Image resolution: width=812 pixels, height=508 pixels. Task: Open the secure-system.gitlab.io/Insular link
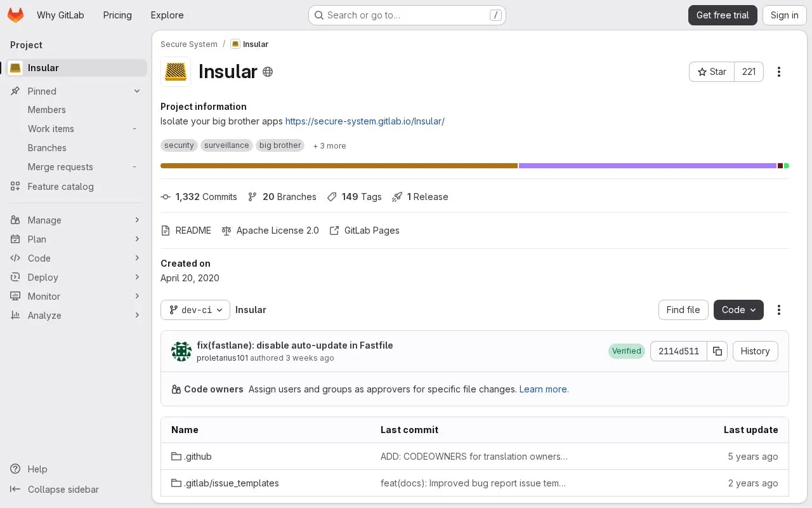click(x=365, y=121)
